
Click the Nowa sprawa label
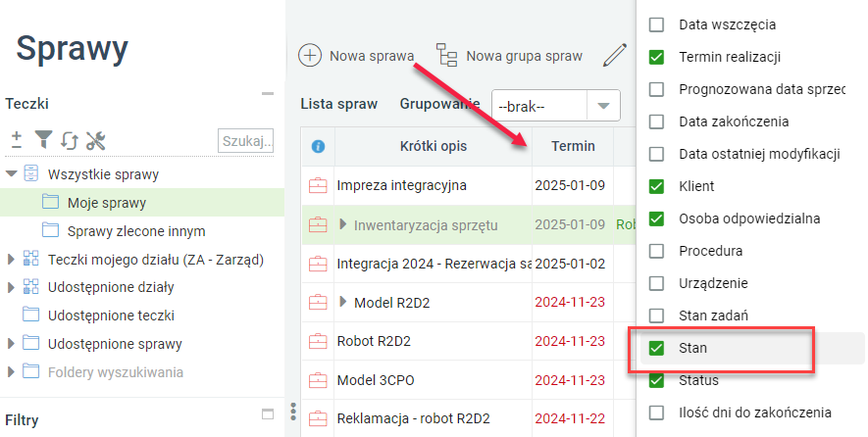pyautogui.click(x=372, y=56)
